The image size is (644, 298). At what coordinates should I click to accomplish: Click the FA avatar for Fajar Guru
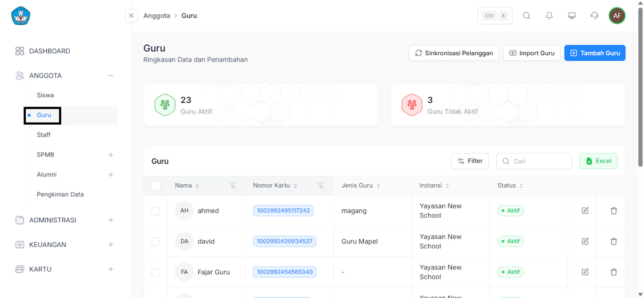click(x=184, y=272)
